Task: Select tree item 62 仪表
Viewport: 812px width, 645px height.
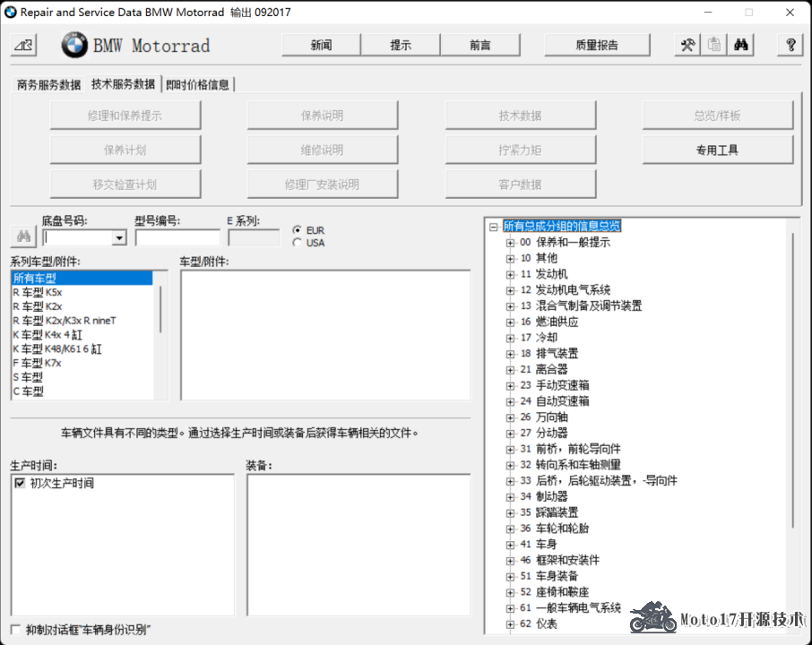Action: click(x=539, y=623)
